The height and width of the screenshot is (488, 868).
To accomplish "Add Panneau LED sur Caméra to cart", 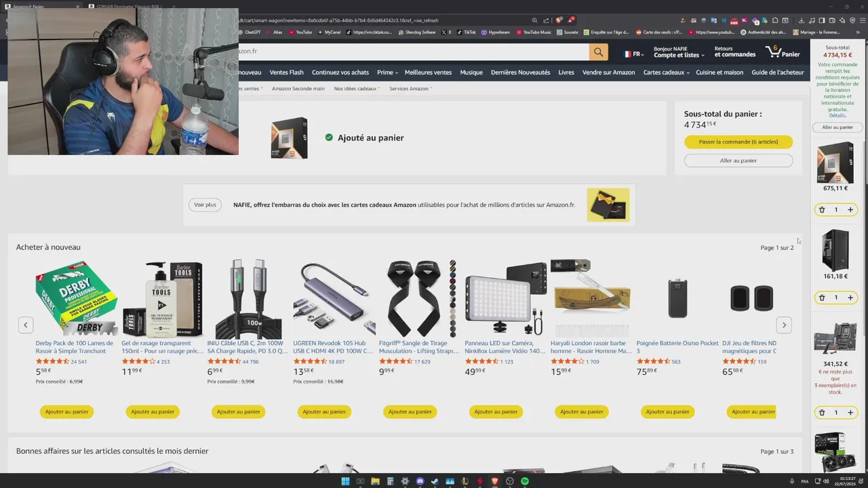I will [x=496, y=411].
